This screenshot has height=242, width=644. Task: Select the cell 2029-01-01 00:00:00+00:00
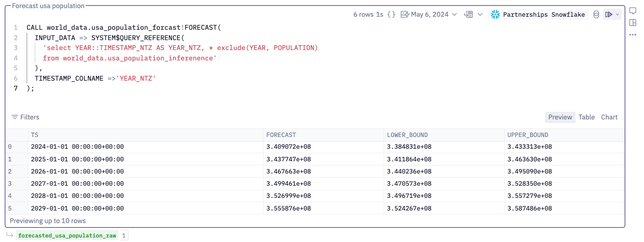pyautogui.click(x=77, y=208)
